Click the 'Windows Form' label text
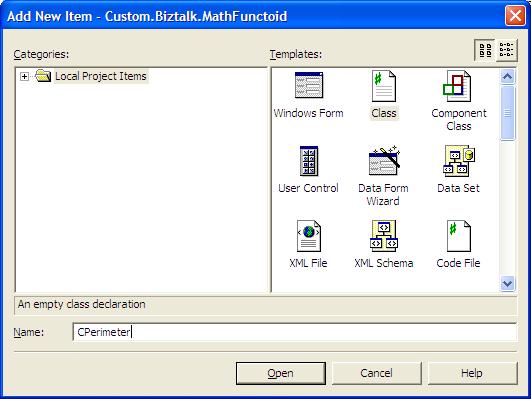Viewport: 531px width, 399px height. click(x=309, y=113)
